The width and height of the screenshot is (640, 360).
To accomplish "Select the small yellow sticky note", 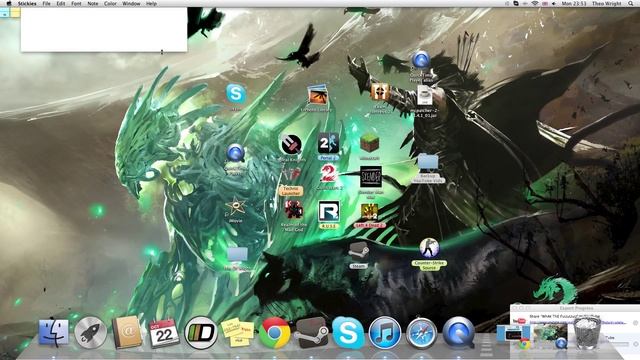I will (15, 13).
